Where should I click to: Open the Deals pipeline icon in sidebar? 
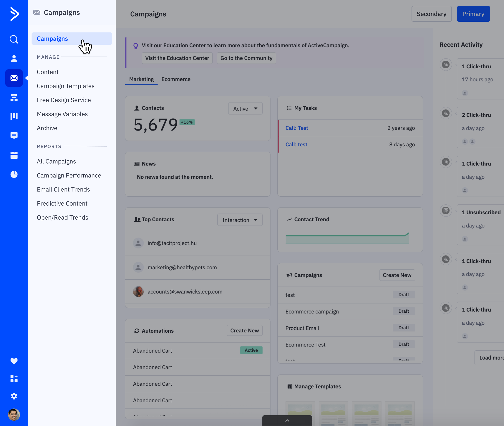coord(14,116)
